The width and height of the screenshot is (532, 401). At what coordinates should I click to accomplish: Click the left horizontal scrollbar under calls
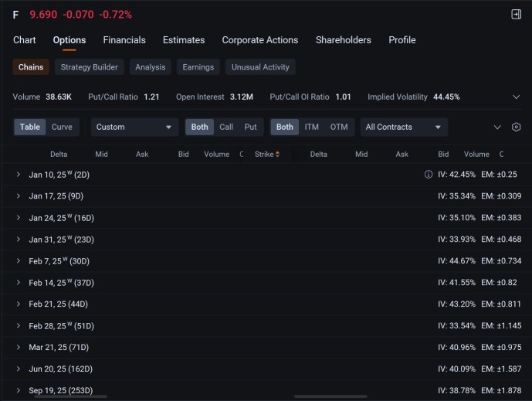coord(70,396)
